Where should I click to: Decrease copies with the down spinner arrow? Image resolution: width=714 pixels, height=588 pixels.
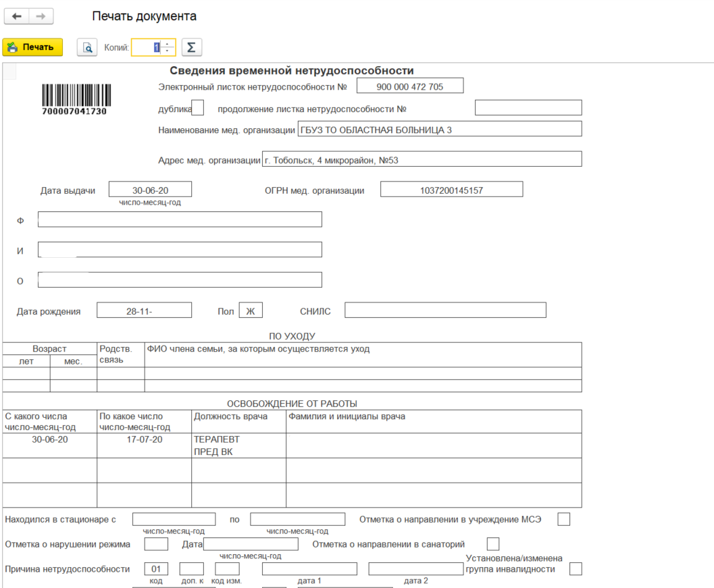coord(168,51)
